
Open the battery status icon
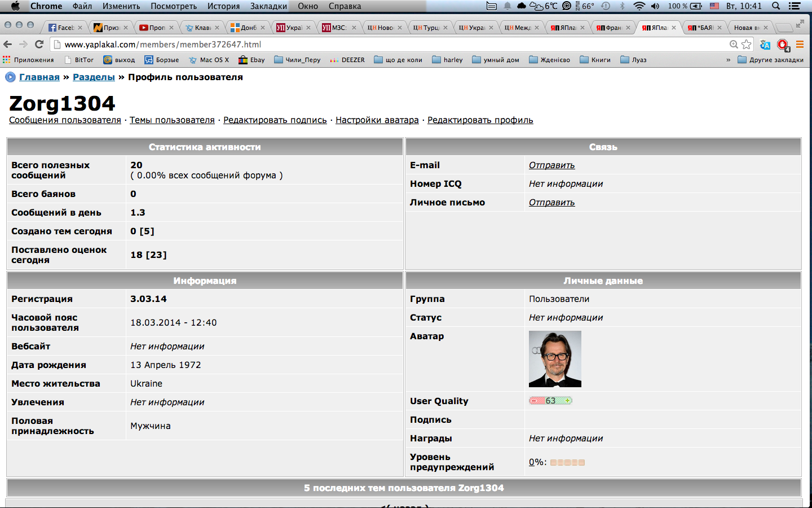[x=696, y=6]
